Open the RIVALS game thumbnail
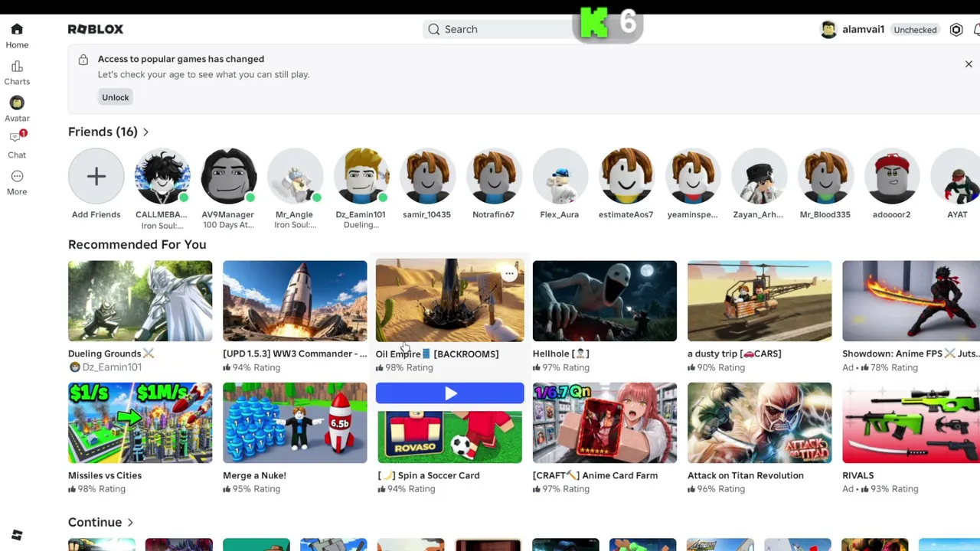This screenshot has height=551, width=980. [911, 423]
